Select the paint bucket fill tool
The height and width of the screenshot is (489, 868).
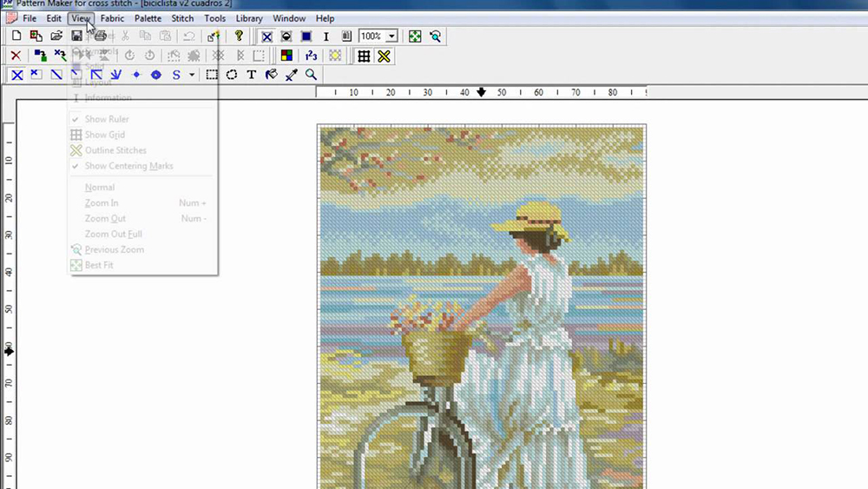pos(271,75)
